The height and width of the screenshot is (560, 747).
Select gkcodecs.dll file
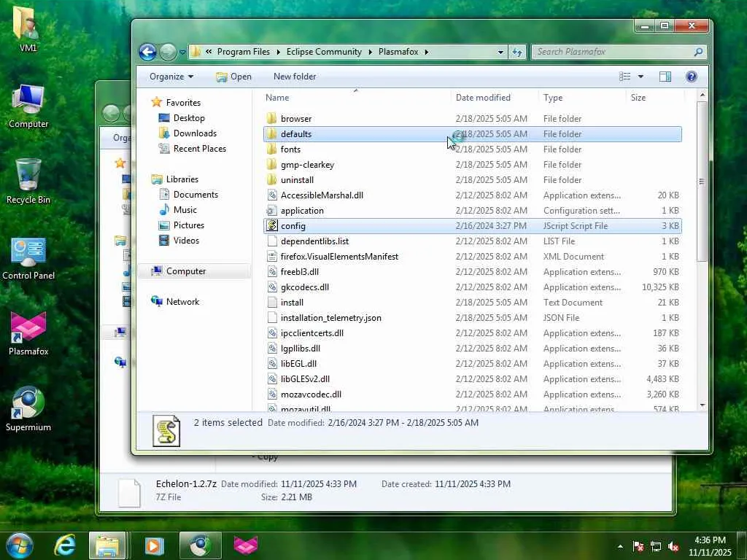point(304,287)
